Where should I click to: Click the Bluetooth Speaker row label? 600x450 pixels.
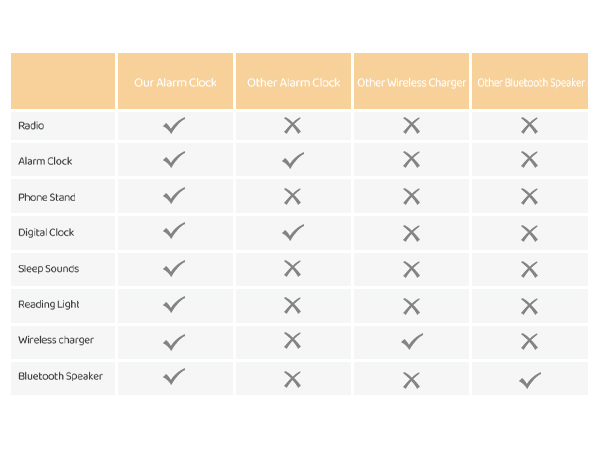tap(60, 376)
